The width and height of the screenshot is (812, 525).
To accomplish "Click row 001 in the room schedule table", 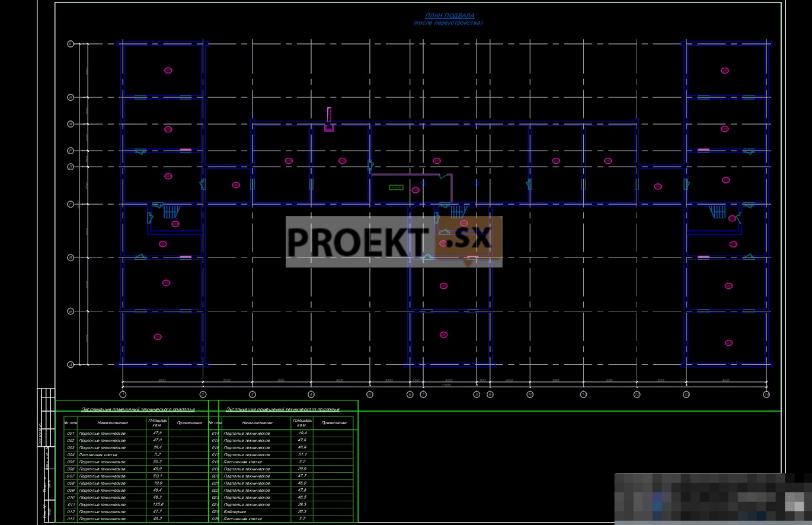I will click(x=101, y=434).
